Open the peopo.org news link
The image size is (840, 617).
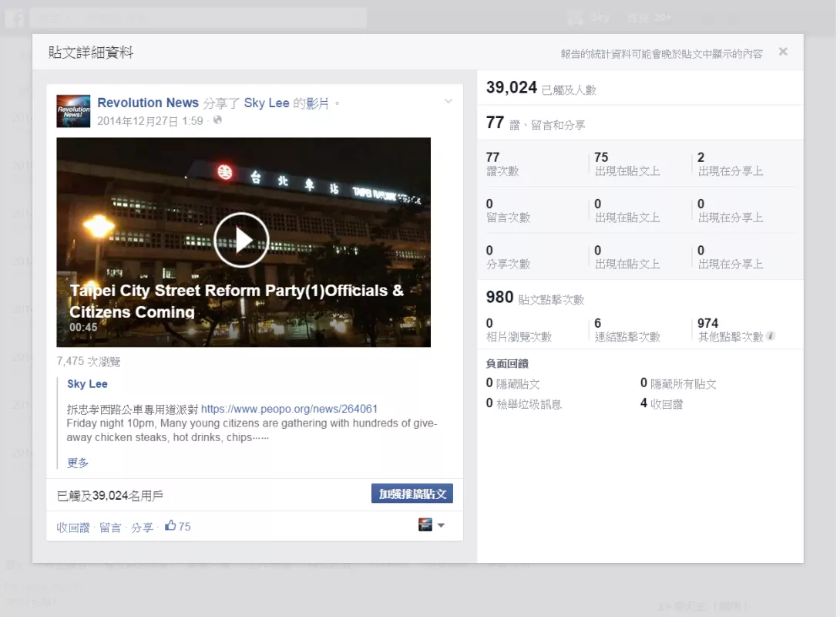289,409
